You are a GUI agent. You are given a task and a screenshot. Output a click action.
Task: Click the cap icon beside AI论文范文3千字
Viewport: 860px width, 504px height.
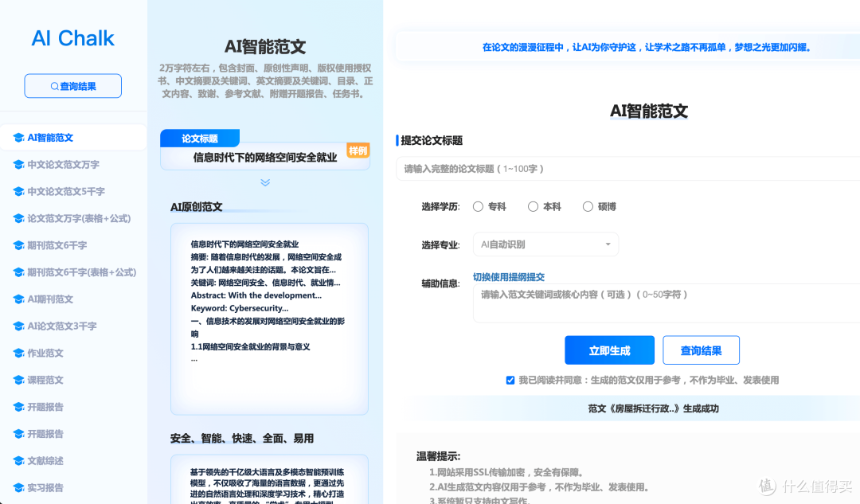[18, 326]
